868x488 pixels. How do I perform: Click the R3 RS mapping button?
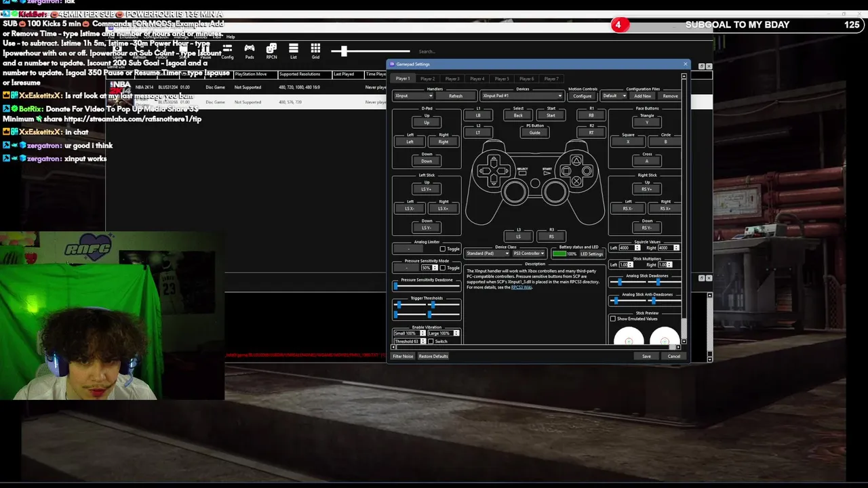tap(551, 237)
